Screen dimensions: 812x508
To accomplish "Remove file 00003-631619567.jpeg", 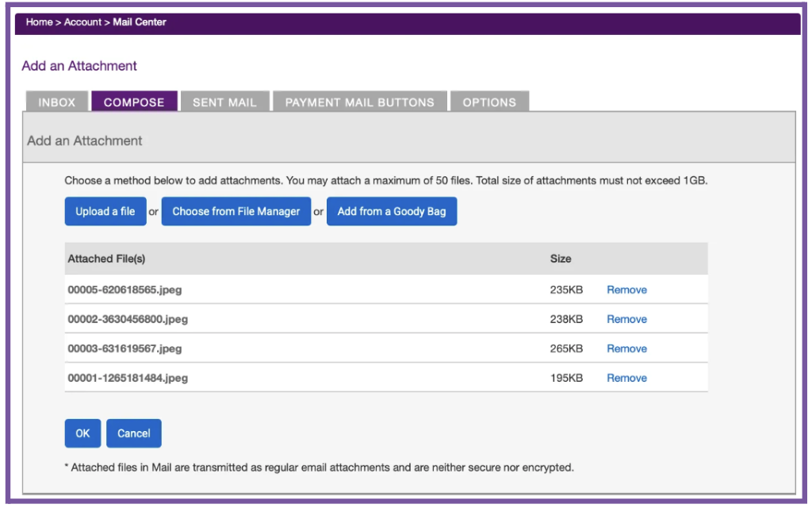I will 626,349.
